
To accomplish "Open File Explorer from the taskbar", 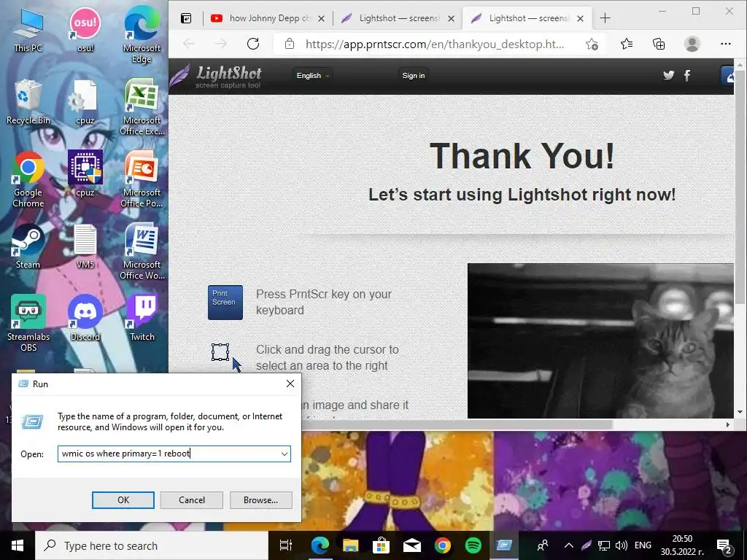I will point(350,545).
